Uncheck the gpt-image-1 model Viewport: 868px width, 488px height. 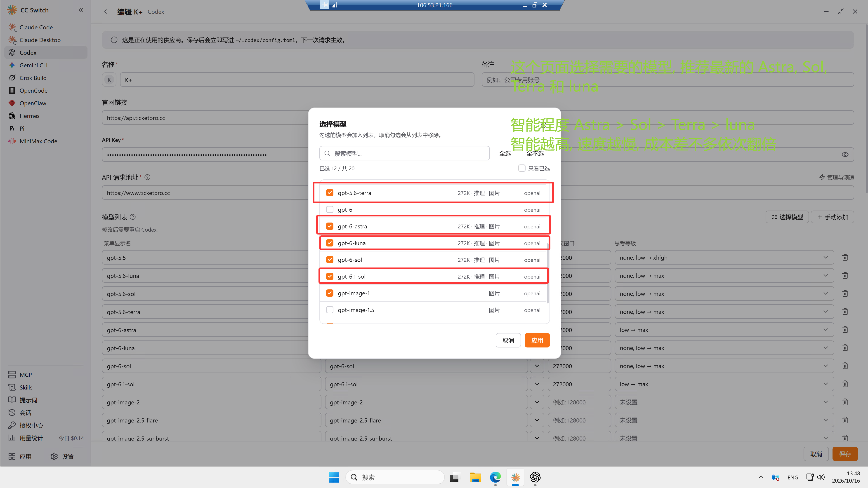[330, 293]
